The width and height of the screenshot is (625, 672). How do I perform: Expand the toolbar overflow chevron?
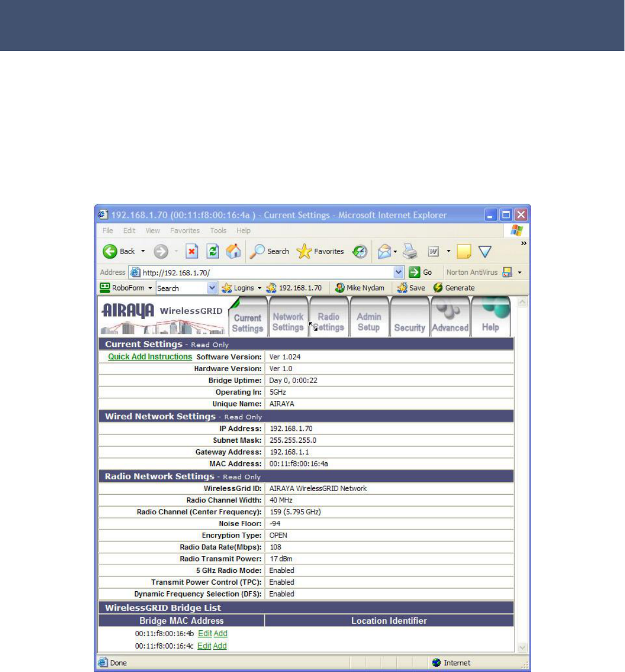[x=524, y=244]
